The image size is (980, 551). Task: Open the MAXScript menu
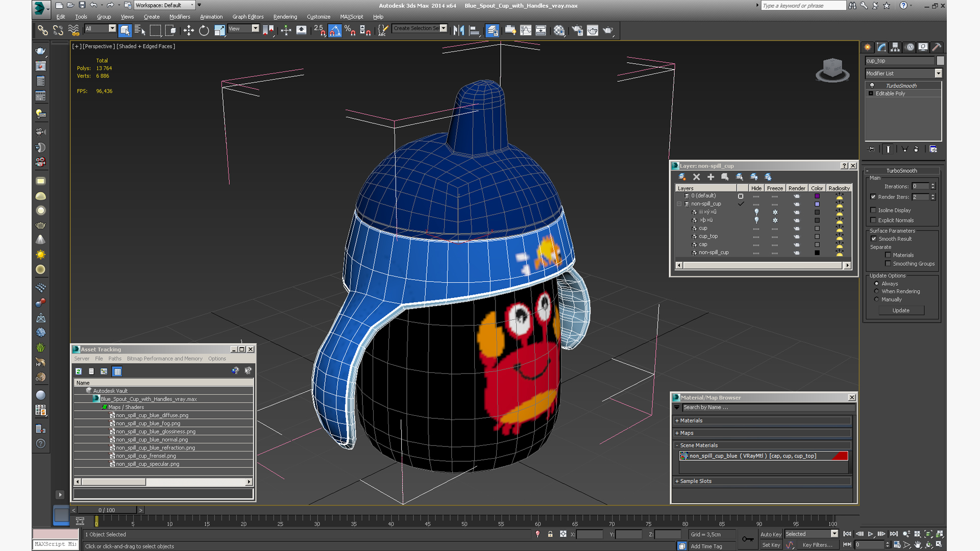coord(352,17)
